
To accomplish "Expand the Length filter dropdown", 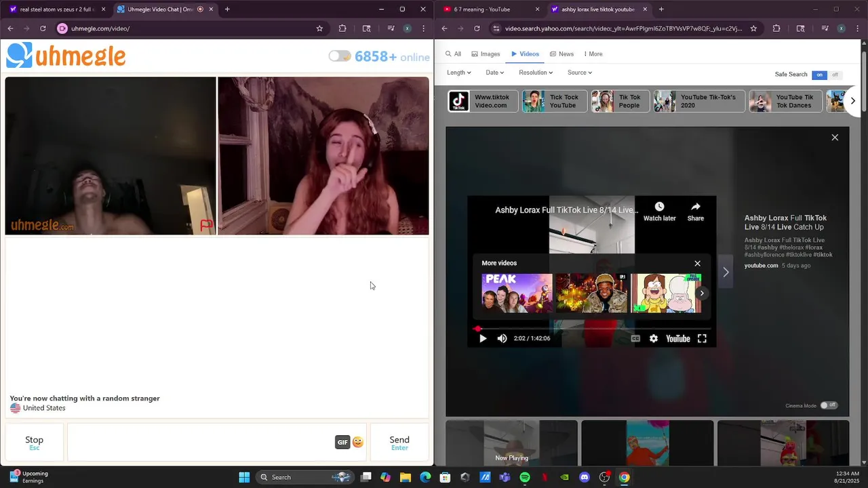I will pyautogui.click(x=459, y=73).
